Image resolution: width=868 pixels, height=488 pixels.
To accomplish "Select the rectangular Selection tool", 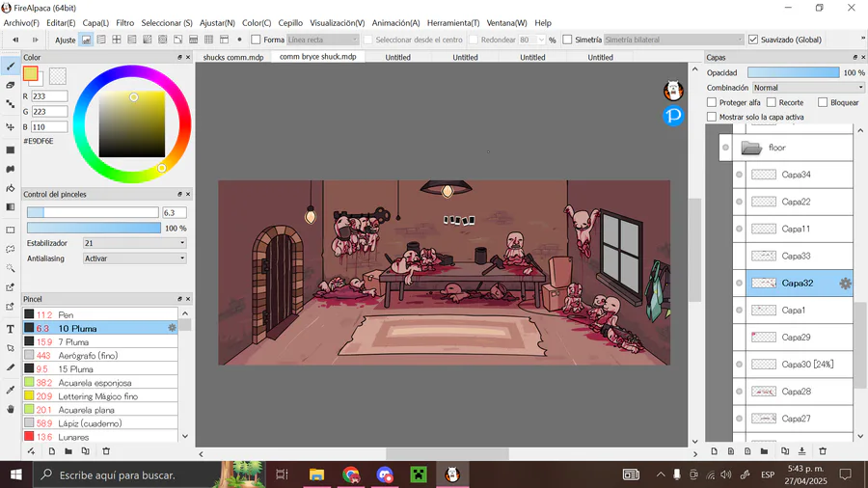I will [x=10, y=230].
